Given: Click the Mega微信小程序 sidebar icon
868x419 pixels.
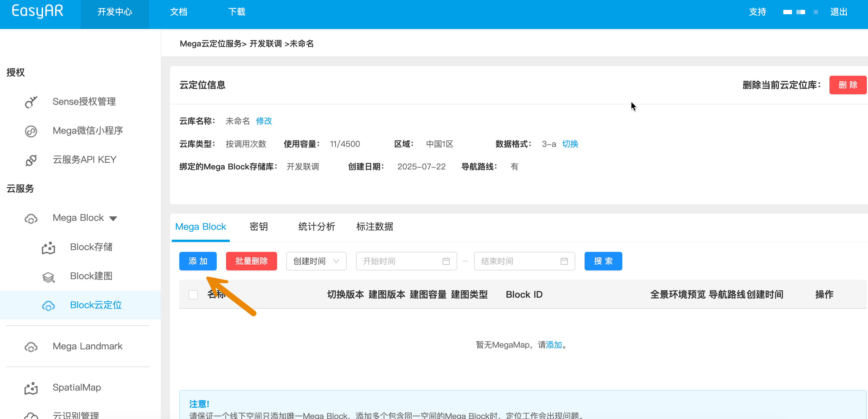Looking at the screenshot, I should [x=31, y=131].
